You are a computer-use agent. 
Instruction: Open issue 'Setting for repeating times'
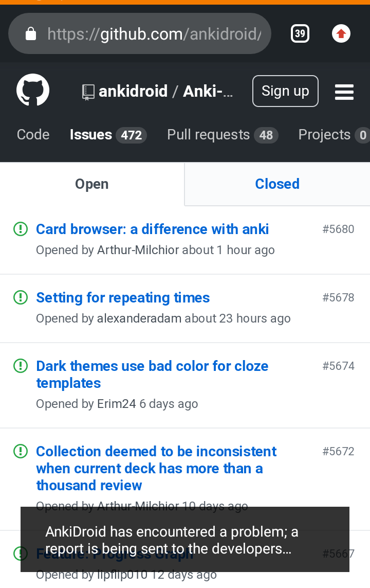click(123, 297)
